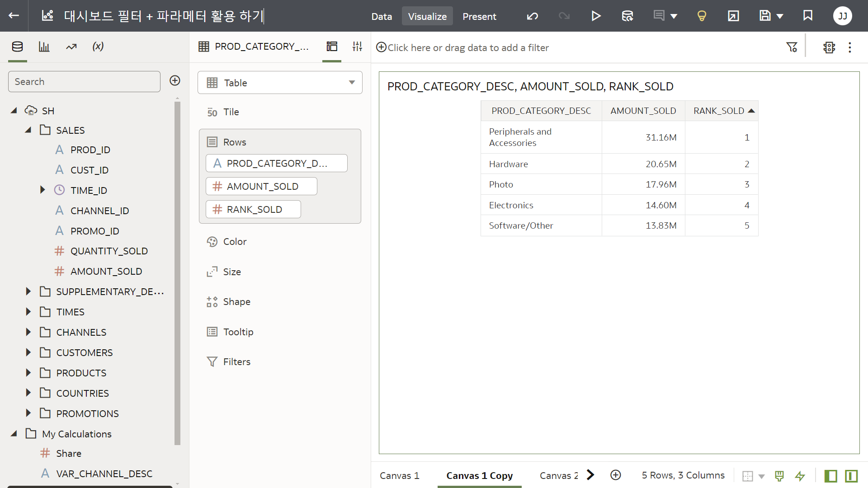Toggle the left panel layout button
Screen dimensions: 868x488
(x=830, y=476)
